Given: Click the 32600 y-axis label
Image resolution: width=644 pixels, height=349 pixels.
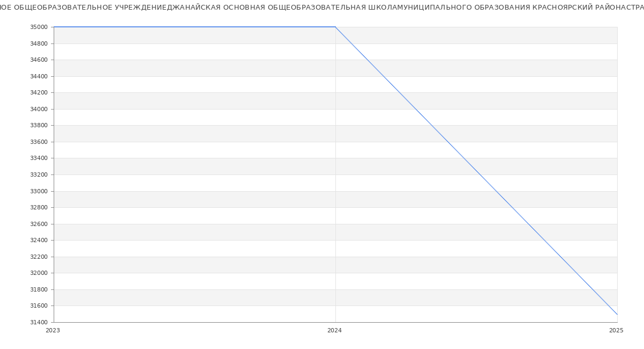Looking at the screenshot, I should point(39,224).
